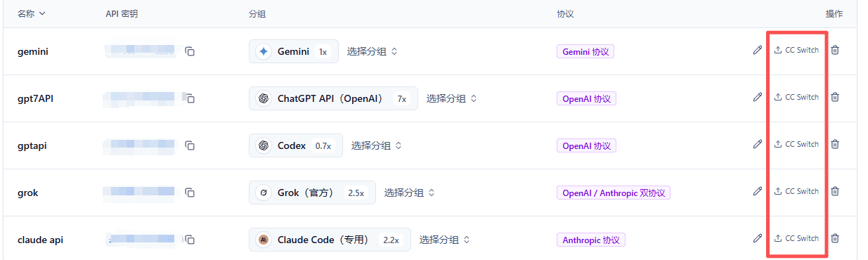868x260 pixels.
Task: Edit the claude api token with pencil icon
Action: click(x=757, y=238)
